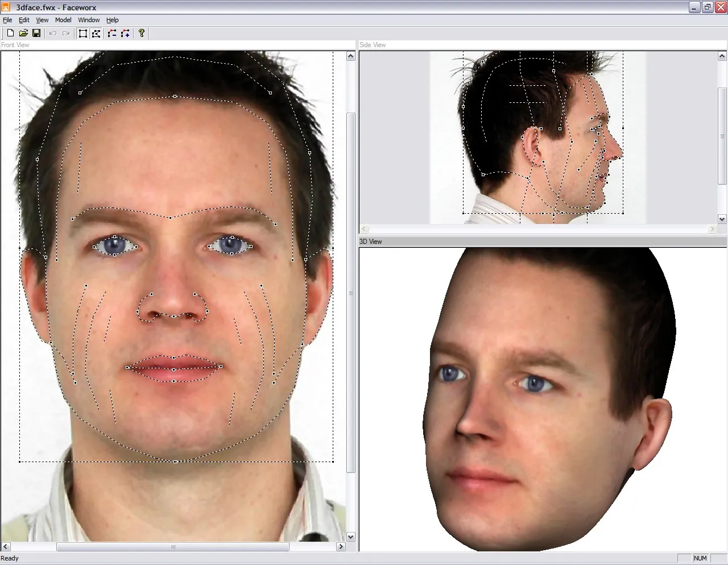This screenshot has width=728, height=565.
Task: Click the Side View scroll left arrow
Action: click(x=365, y=229)
